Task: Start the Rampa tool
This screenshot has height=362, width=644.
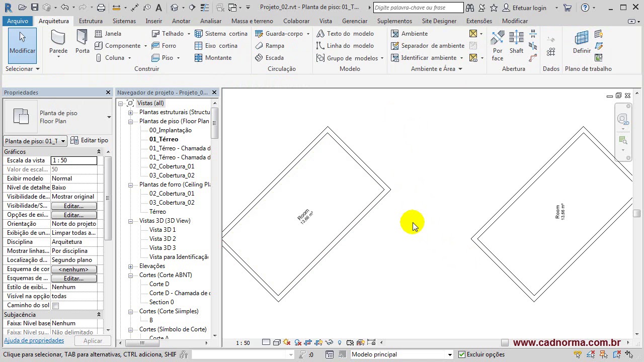Action: click(x=270, y=46)
